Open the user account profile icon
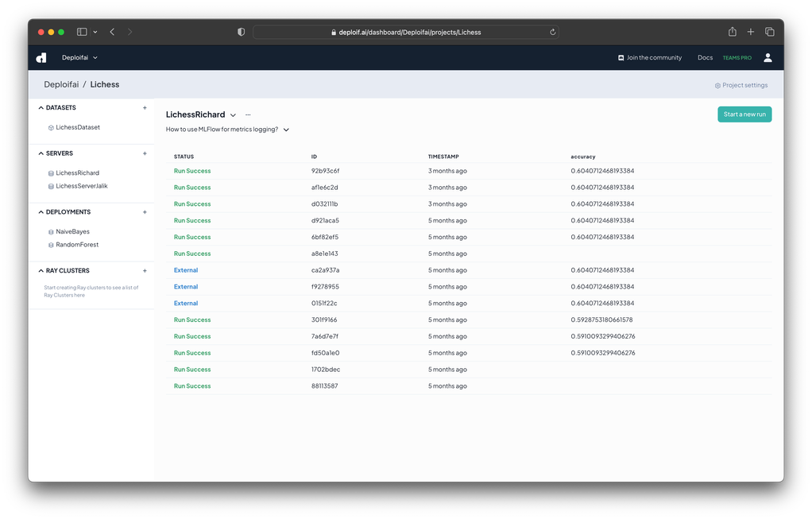The image size is (812, 519). 768,58
